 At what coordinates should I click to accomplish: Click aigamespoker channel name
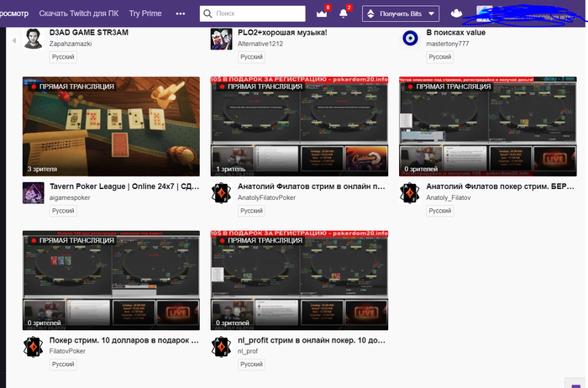pyautogui.click(x=70, y=197)
